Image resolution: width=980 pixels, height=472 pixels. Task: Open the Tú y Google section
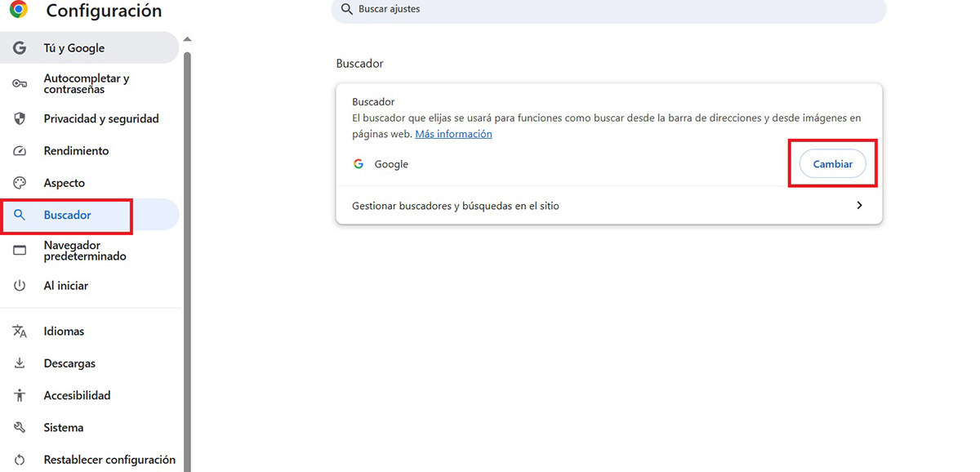coord(90,48)
